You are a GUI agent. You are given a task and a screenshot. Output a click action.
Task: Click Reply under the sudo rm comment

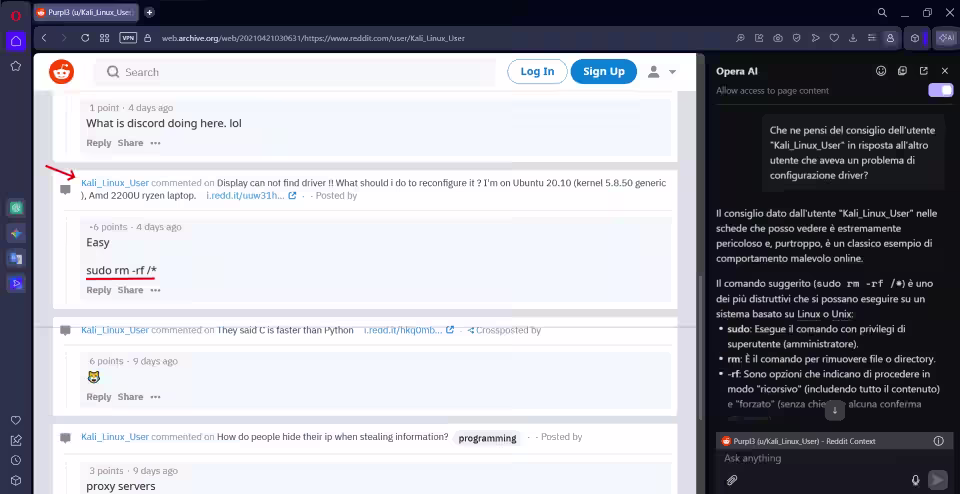click(x=99, y=290)
